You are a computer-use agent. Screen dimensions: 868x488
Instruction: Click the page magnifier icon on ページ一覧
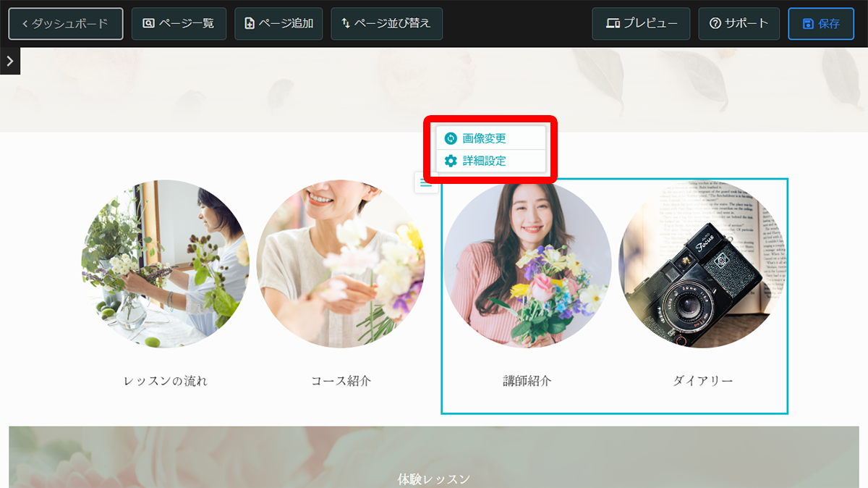click(x=147, y=23)
